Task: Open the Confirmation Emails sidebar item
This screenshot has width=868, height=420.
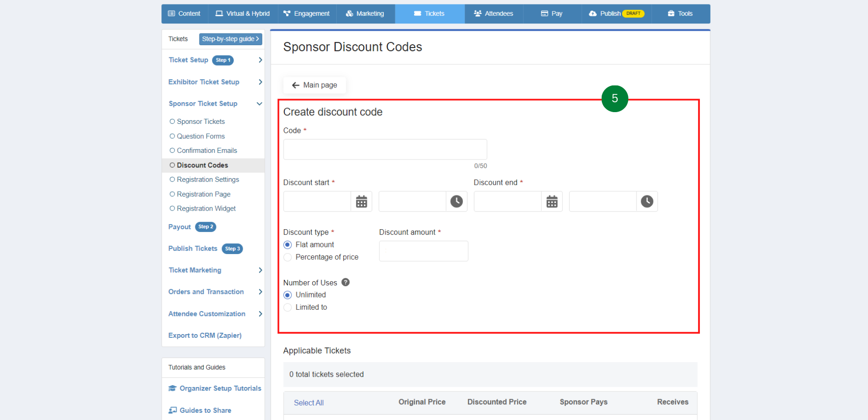Action: pyautogui.click(x=207, y=151)
